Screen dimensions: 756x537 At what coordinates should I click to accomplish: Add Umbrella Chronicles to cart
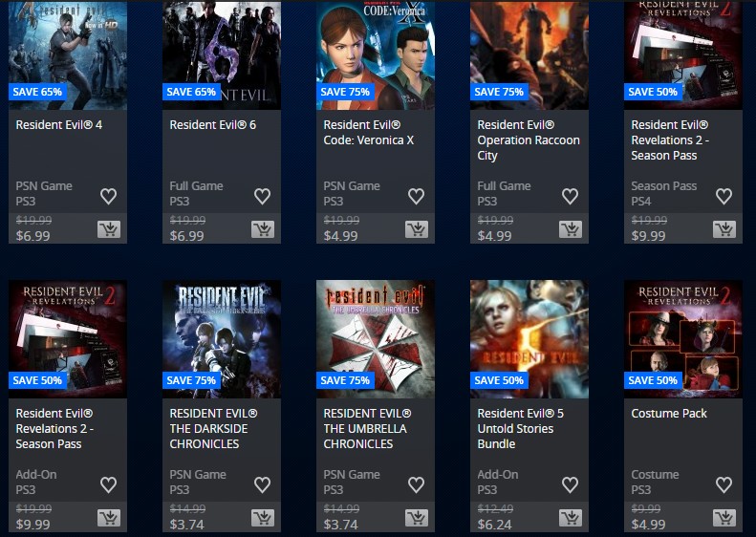pos(417,518)
